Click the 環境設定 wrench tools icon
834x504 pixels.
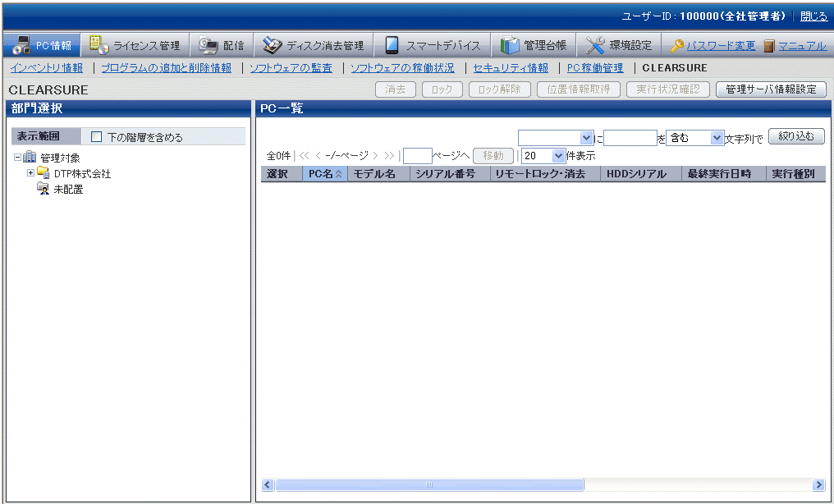(x=595, y=46)
